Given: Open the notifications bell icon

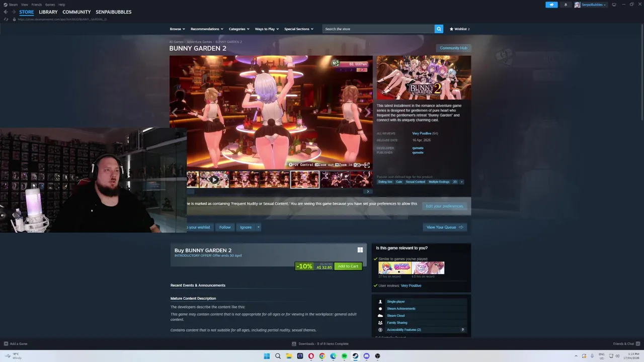Looking at the screenshot, I should (566, 5).
